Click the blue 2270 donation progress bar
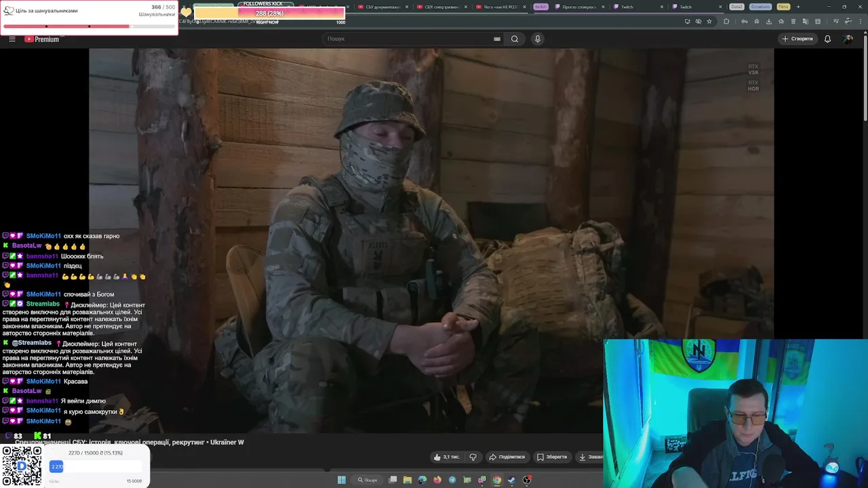This screenshot has width=868, height=488. (56, 466)
